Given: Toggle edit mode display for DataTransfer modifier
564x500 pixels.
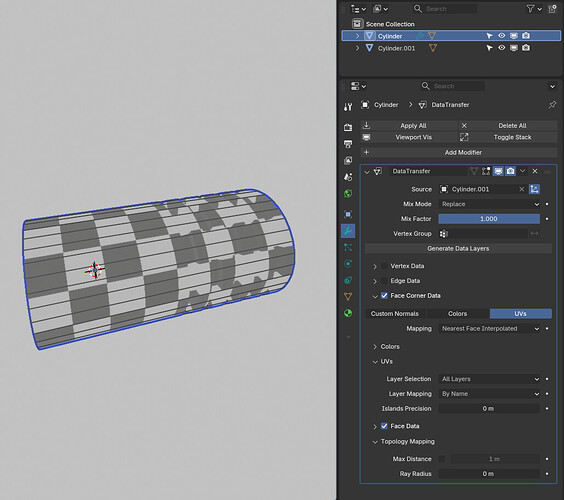Looking at the screenshot, I should 486,171.
